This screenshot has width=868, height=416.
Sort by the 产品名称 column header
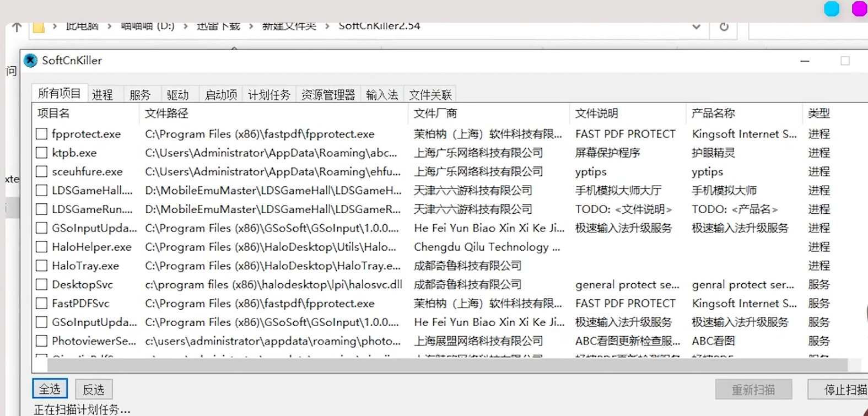point(745,113)
